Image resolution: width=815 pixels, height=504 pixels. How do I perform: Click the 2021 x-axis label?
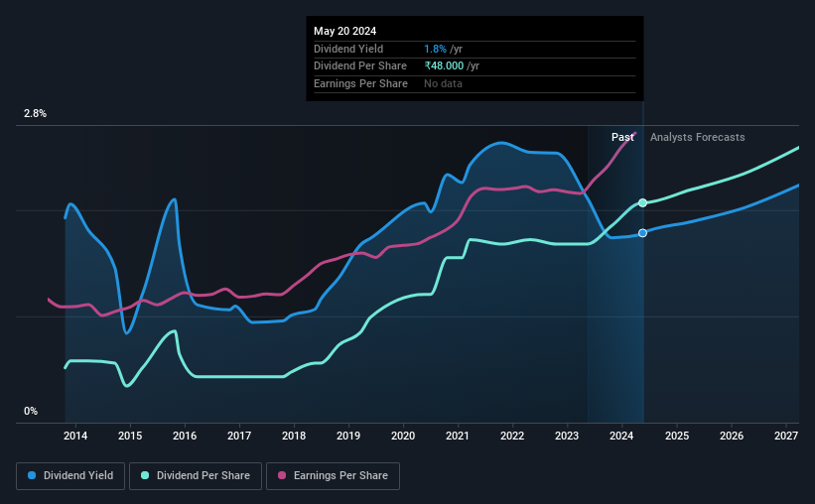tap(458, 436)
